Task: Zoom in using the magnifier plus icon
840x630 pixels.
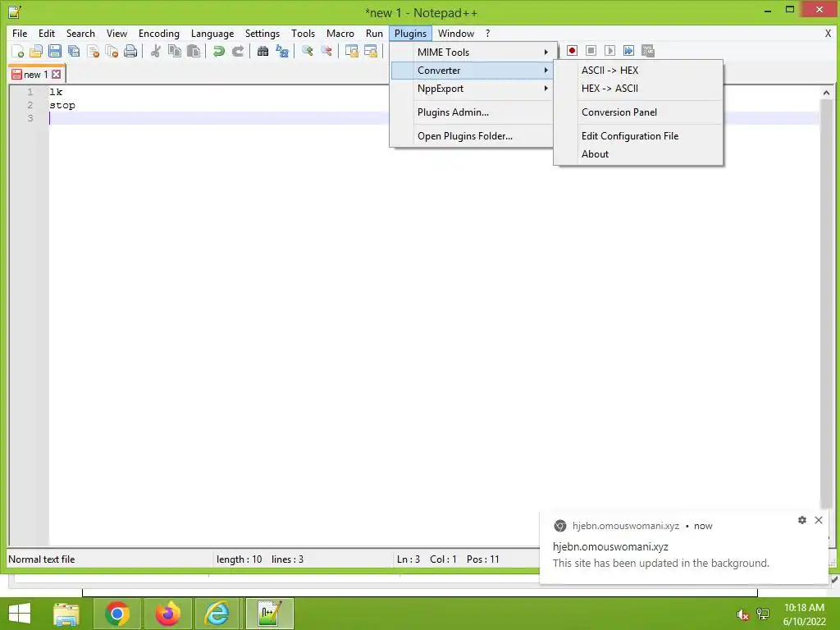Action: [307, 51]
